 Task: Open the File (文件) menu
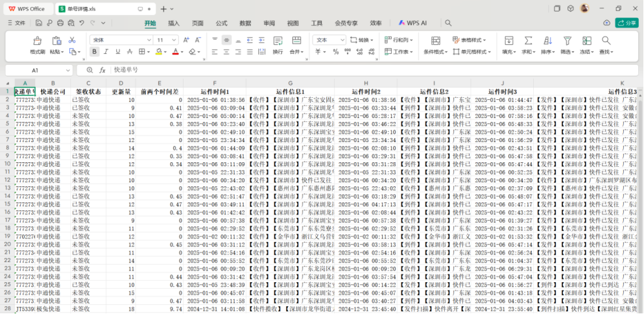(16, 23)
